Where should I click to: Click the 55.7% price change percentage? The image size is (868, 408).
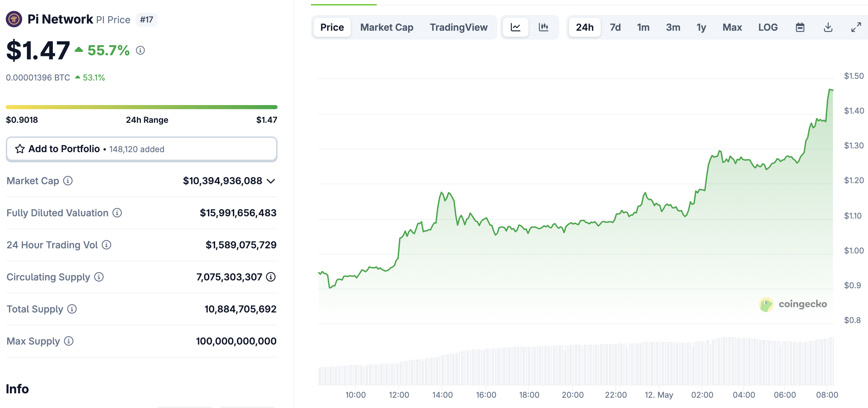click(108, 50)
